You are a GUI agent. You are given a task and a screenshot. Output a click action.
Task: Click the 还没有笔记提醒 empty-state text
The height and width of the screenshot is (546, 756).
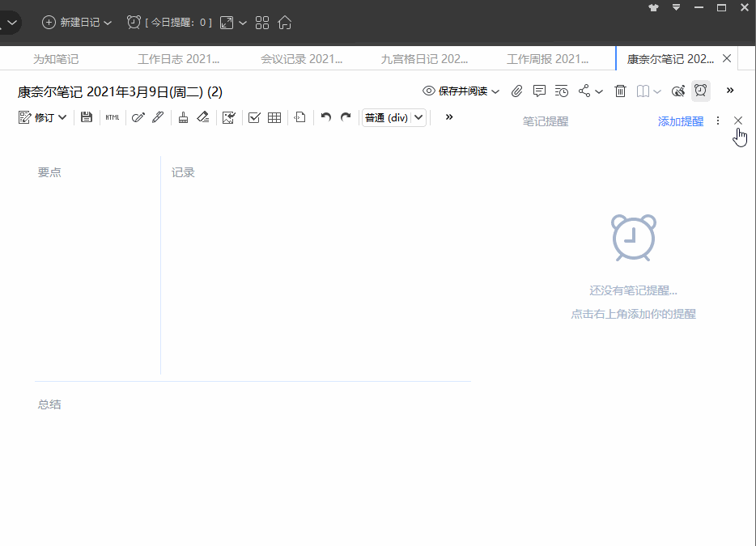[633, 290]
